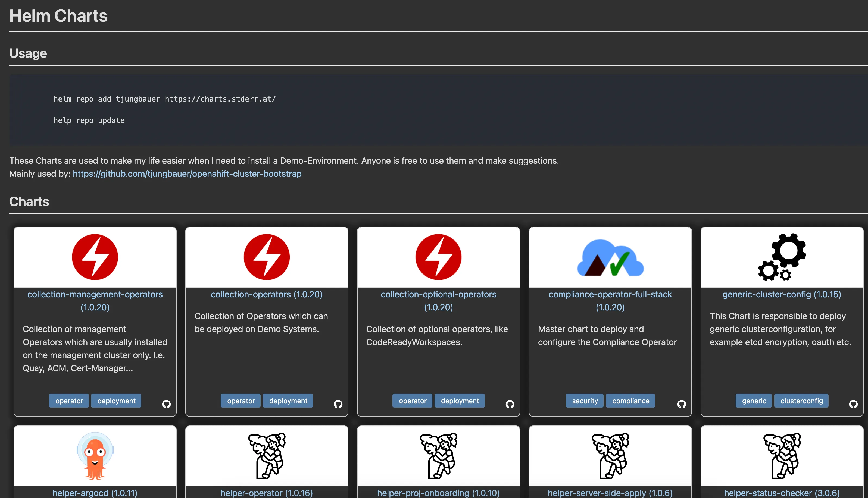The width and height of the screenshot is (868, 498).
Task: Select the compliance tag on compliance-operator-full-stack
Action: point(630,401)
